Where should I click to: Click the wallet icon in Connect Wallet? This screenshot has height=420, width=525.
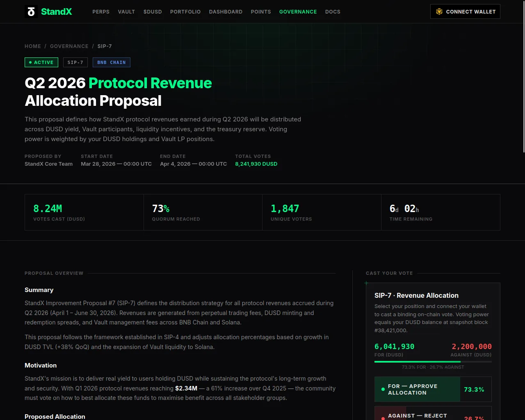[439, 11]
